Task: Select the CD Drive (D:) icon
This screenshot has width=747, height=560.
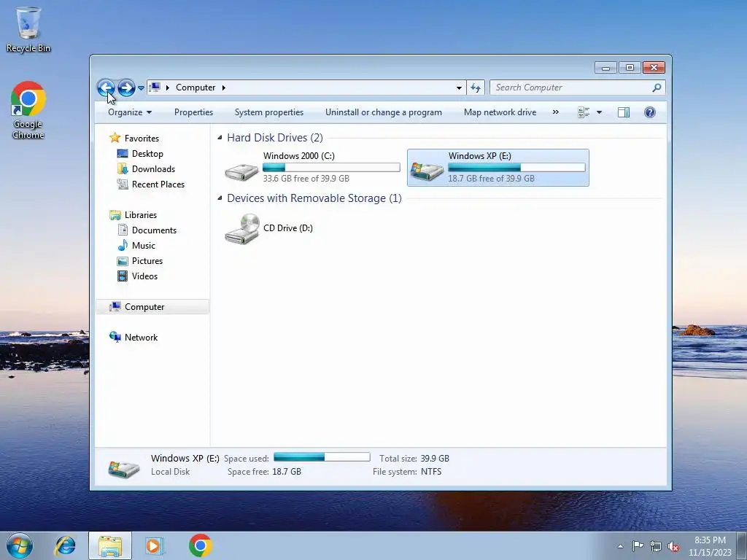Action: click(242, 228)
